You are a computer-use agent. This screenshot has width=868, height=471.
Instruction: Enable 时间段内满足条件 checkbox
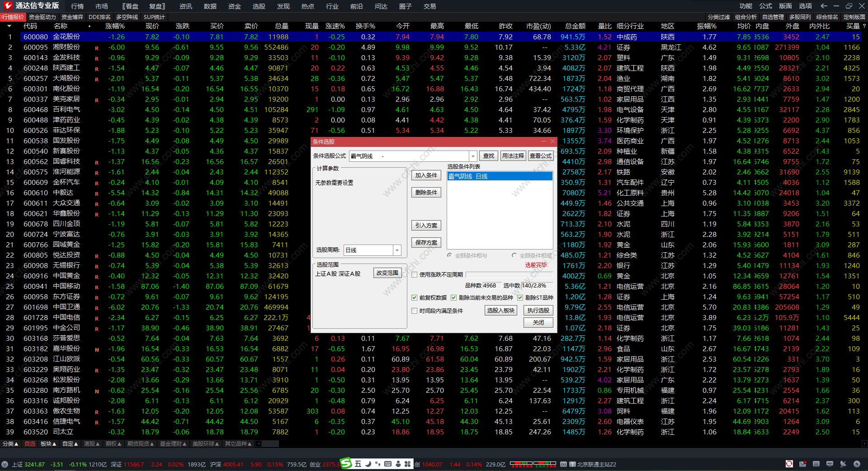coord(414,311)
